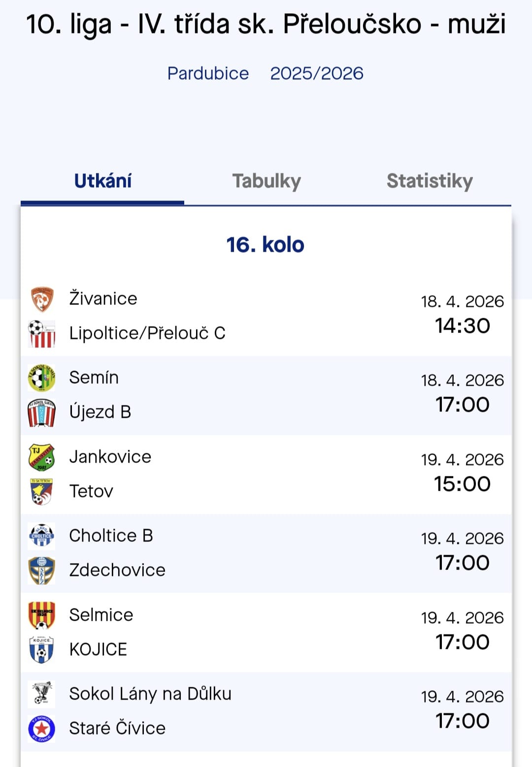
Task: Click the Sokol Lány na Důlku logo
Action: click(42, 694)
